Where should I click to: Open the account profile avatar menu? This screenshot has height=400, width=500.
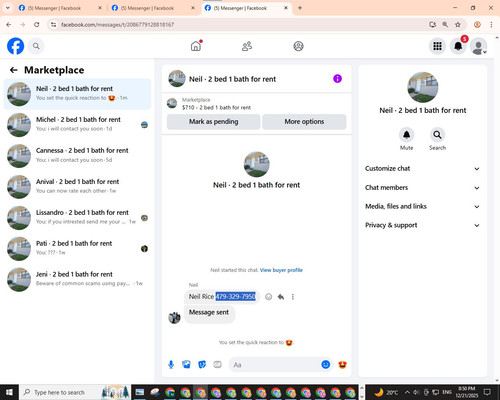[479, 47]
